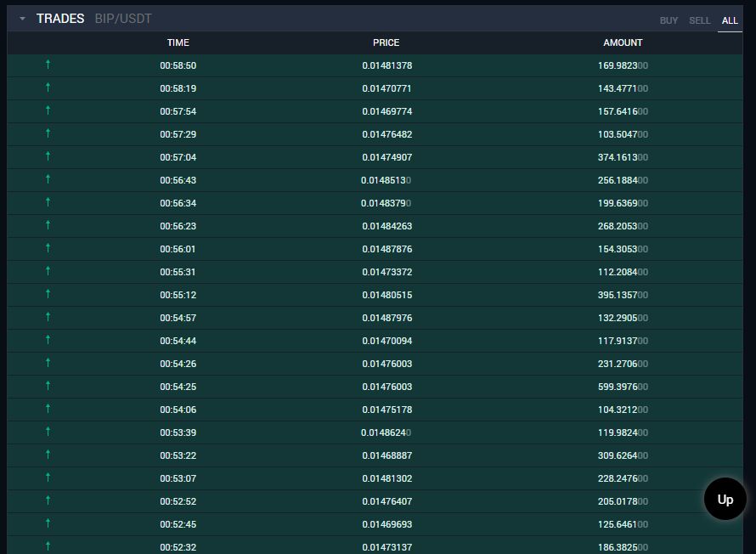This screenshot has height=554, width=756.
Task: Select the price 0.01470094
Action: 387,341
